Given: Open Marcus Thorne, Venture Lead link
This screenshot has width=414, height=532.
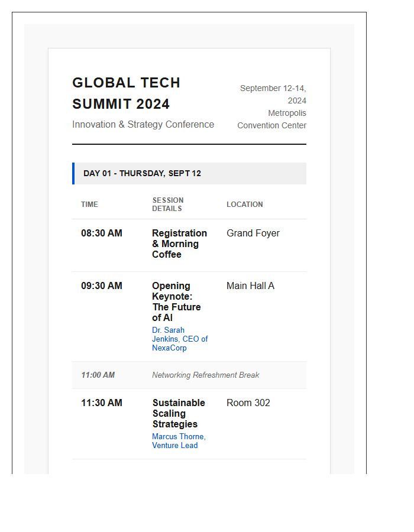Looking at the screenshot, I should (x=179, y=441).
